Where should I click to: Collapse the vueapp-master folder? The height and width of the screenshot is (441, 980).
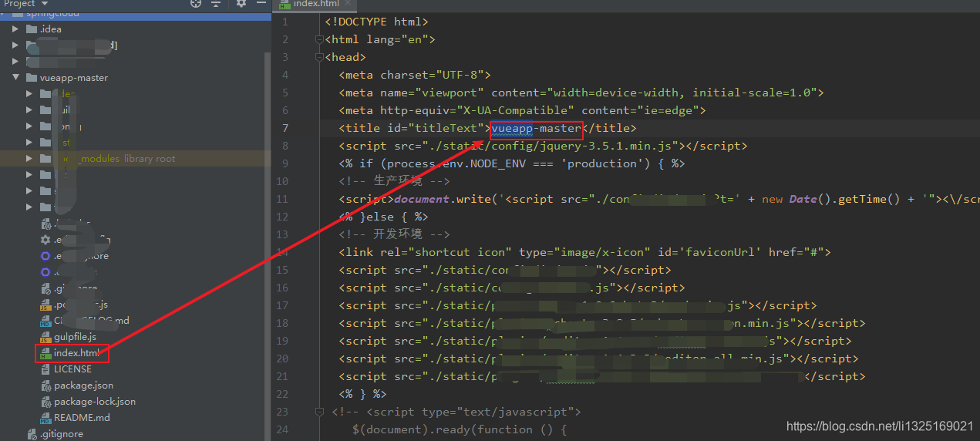pyautogui.click(x=15, y=78)
